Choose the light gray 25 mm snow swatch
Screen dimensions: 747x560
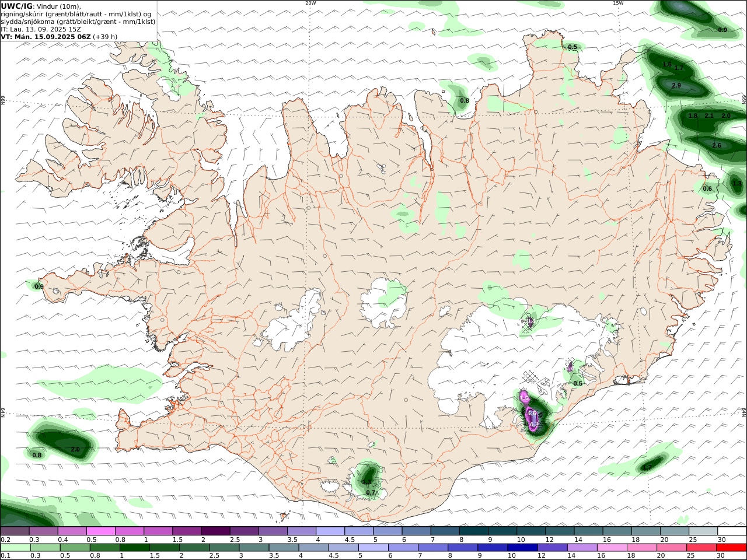[x=703, y=531]
